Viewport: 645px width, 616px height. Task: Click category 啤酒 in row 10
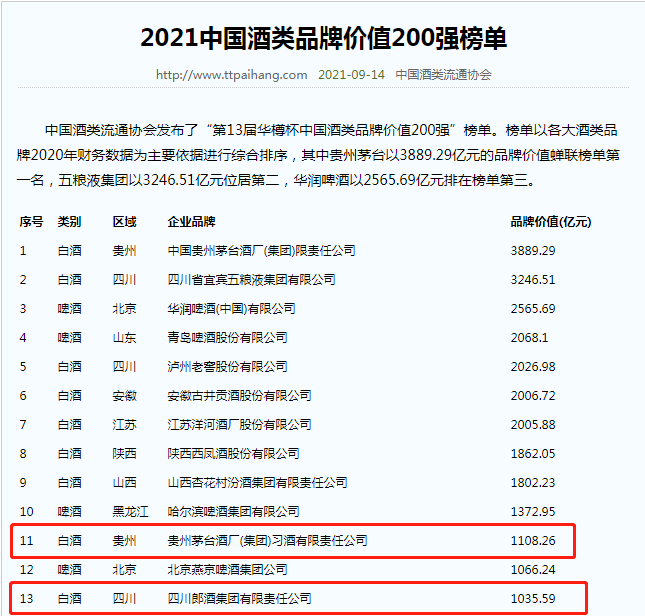coord(70,512)
